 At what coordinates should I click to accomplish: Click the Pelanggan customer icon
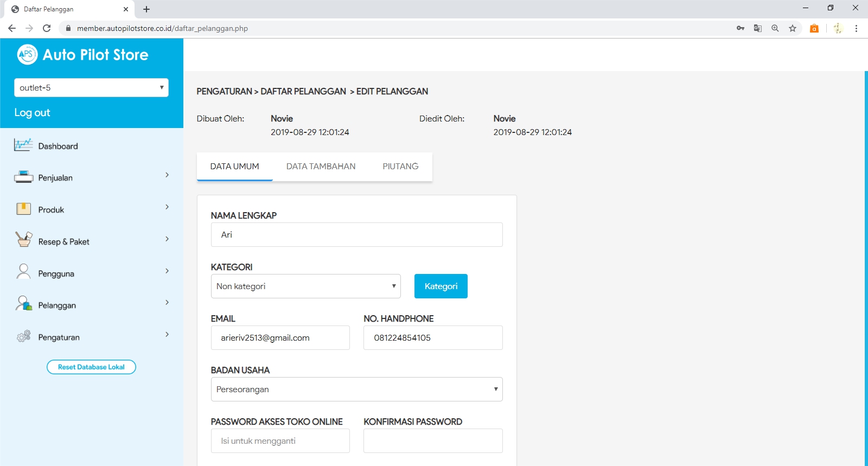(23, 304)
